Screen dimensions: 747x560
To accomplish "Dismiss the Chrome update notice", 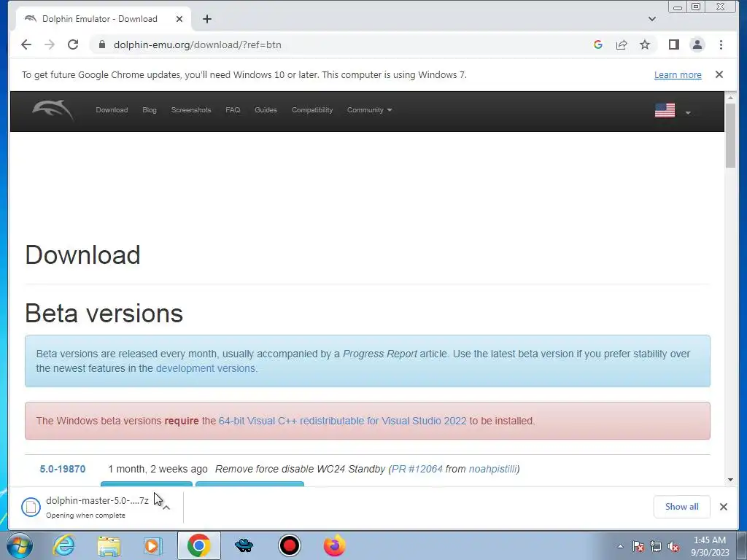I will (719, 74).
